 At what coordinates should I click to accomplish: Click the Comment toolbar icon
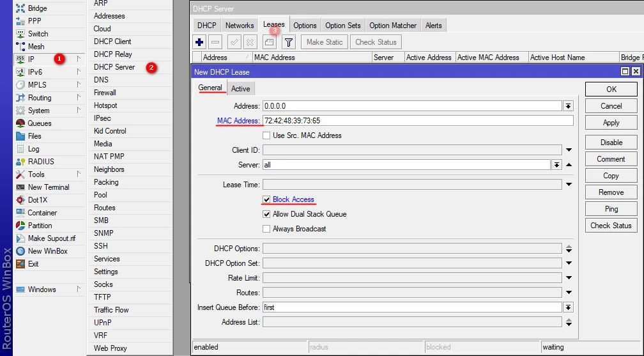click(x=269, y=42)
